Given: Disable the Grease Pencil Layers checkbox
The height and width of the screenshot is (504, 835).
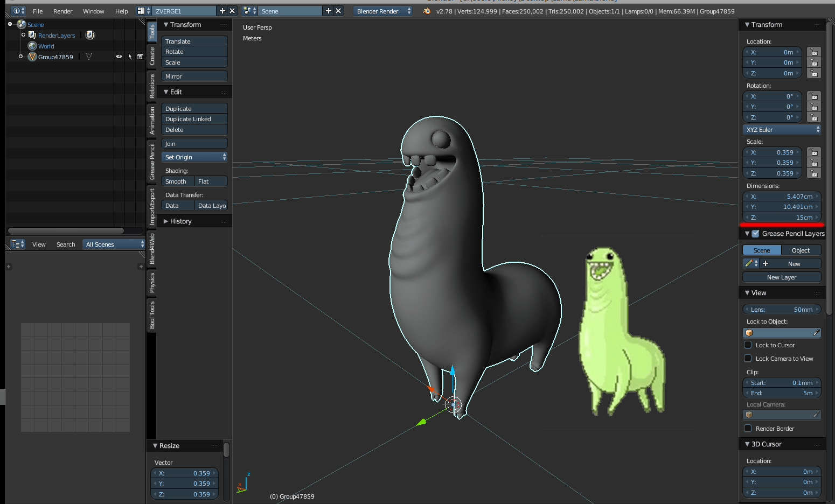Looking at the screenshot, I should (x=755, y=233).
